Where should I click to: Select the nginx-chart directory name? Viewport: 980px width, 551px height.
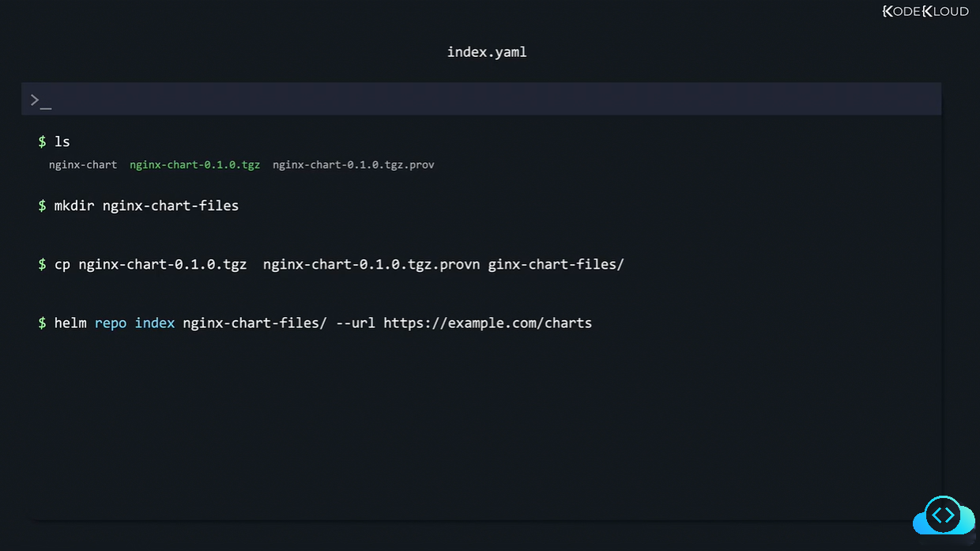(x=82, y=165)
